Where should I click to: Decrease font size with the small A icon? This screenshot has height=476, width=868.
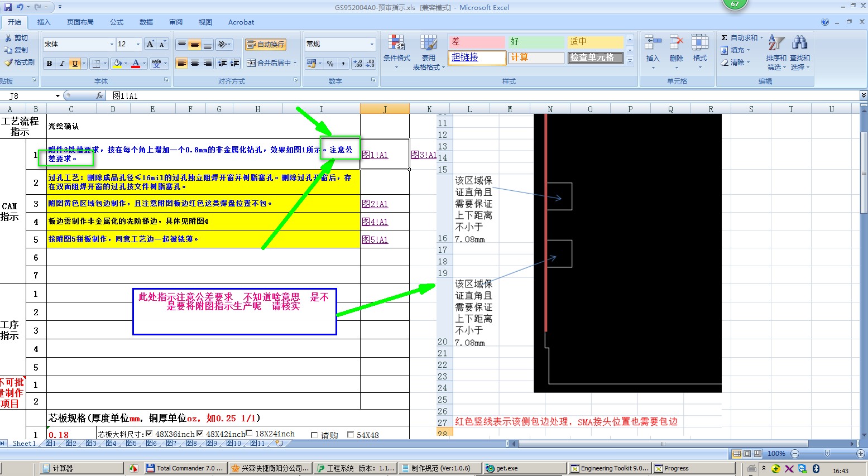click(162, 44)
